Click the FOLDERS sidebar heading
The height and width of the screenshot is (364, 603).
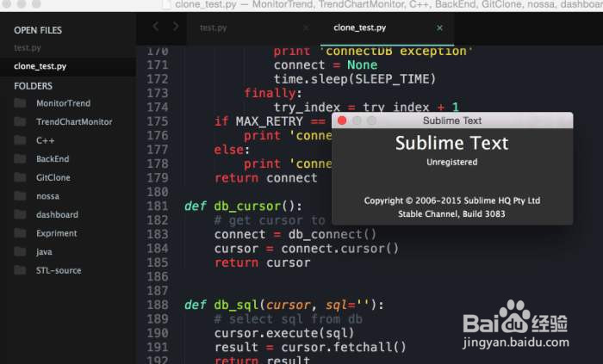coord(33,86)
